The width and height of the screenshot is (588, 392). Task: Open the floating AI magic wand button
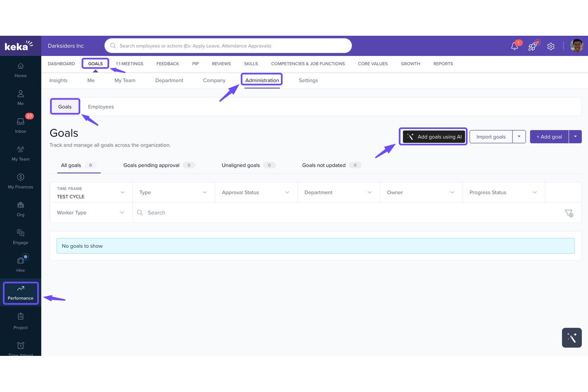point(572,338)
